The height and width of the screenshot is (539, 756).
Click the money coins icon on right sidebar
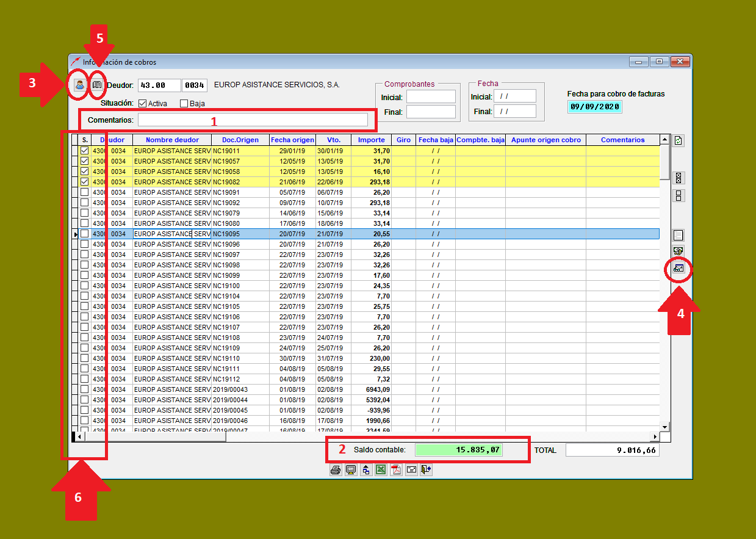678,251
